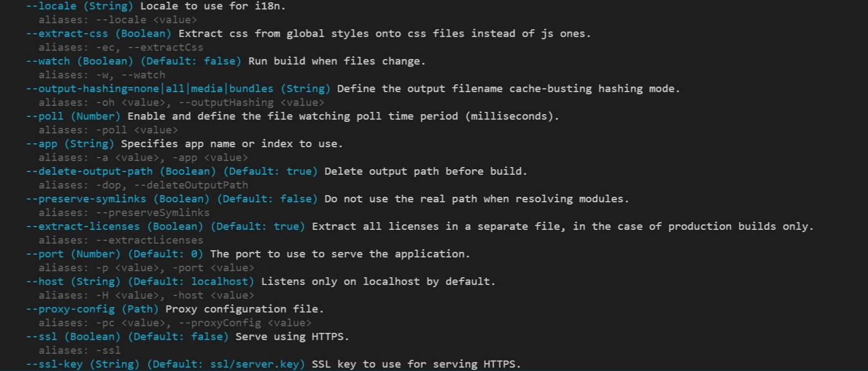Click the --output-hashing option text
868x371 pixels.
(149, 89)
